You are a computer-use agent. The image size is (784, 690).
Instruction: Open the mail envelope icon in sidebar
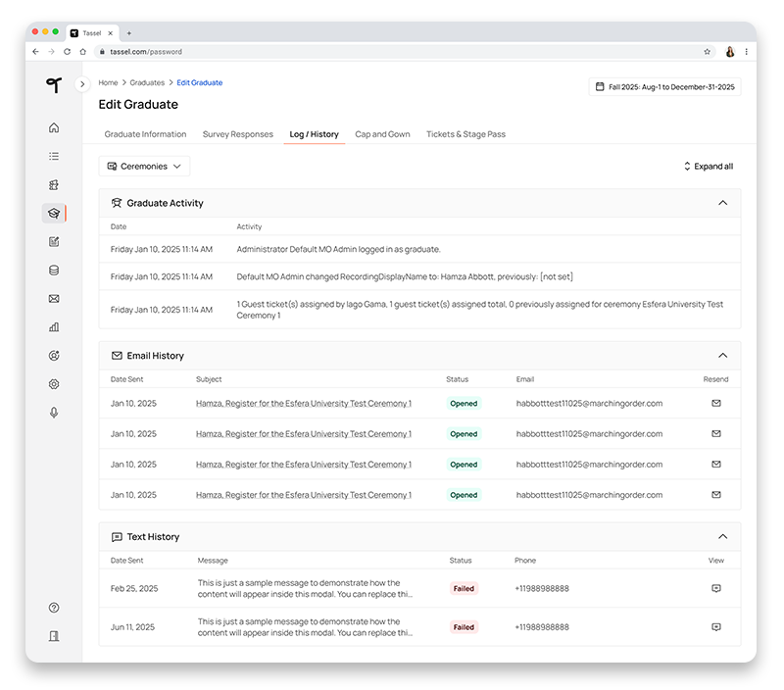54,299
